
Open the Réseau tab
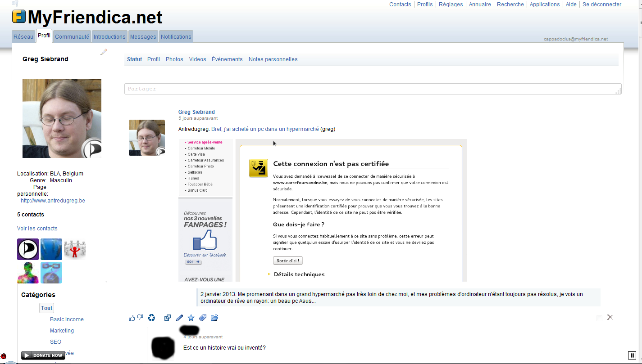tap(23, 37)
